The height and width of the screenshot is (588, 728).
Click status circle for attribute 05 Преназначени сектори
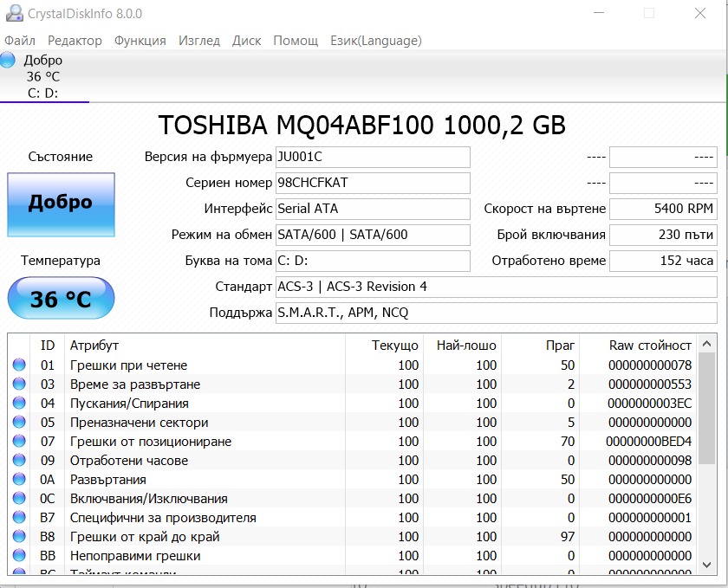tap(19, 422)
